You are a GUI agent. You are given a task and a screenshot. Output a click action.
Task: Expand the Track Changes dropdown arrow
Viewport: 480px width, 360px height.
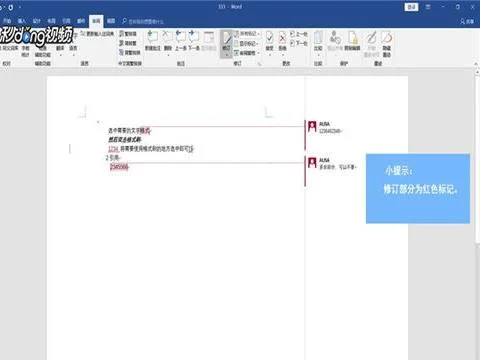coord(227,54)
